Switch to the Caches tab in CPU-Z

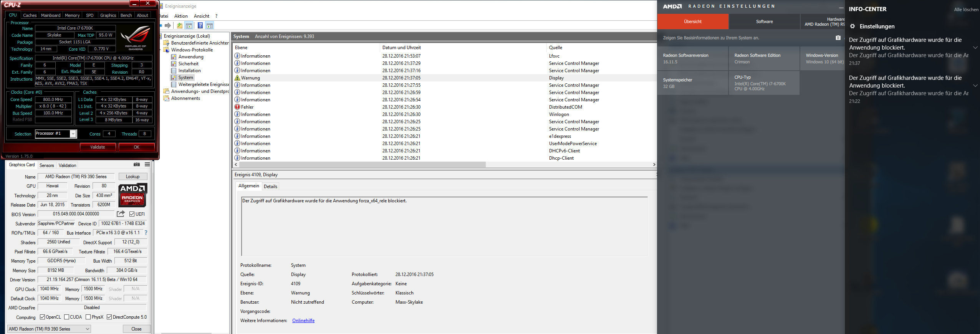(x=30, y=15)
